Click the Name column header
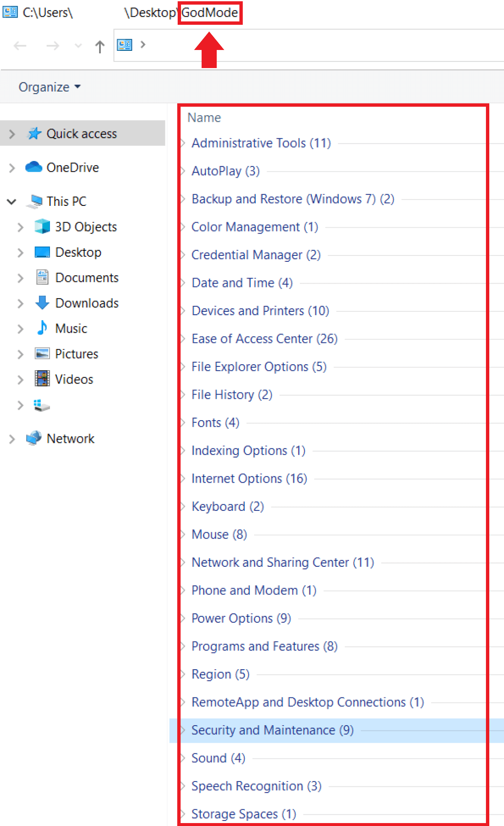The width and height of the screenshot is (504, 826). 204,118
